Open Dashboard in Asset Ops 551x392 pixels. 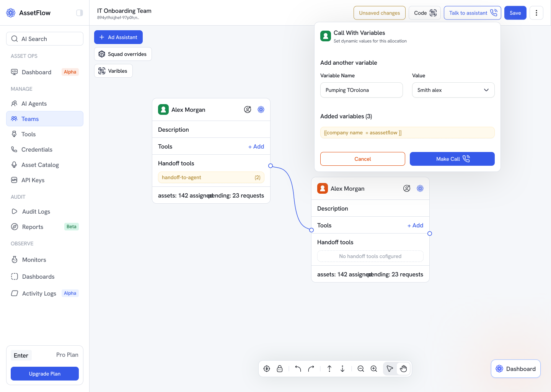(45, 72)
